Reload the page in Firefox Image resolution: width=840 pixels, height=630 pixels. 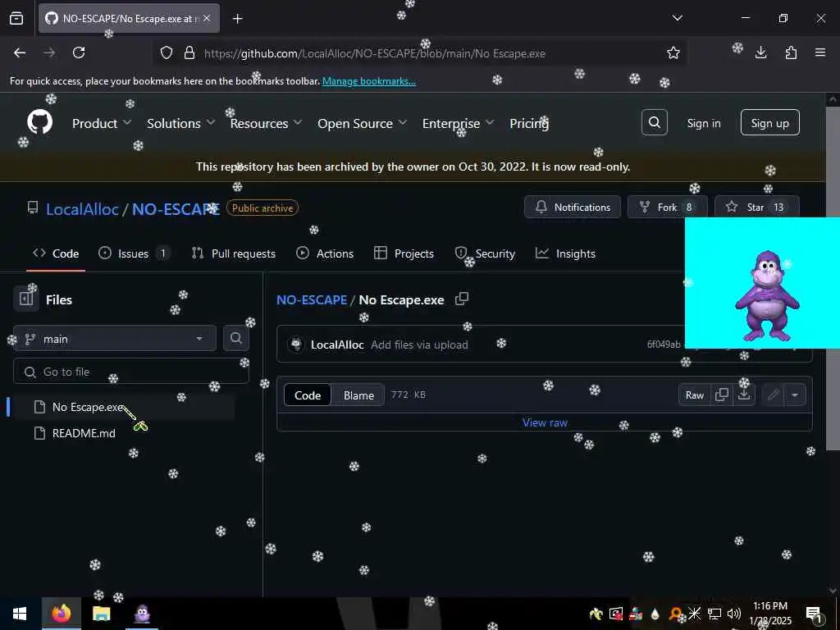click(x=79, y=52)
